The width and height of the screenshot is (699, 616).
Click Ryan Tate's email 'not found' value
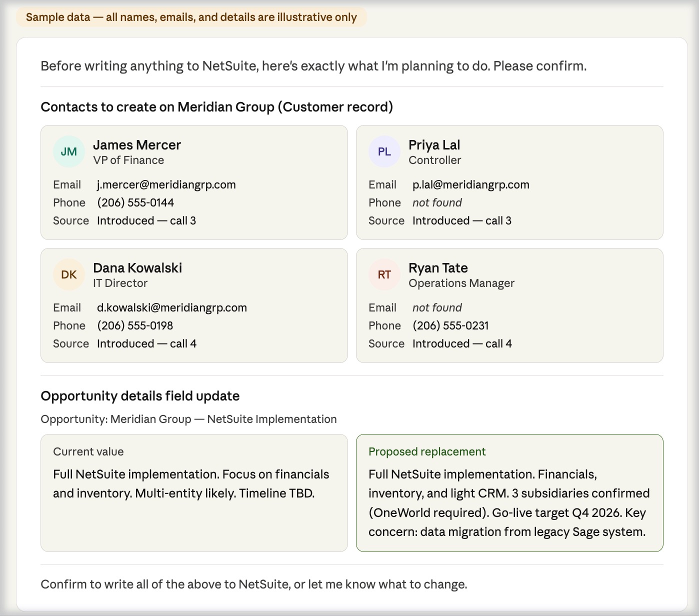point(437,307)
